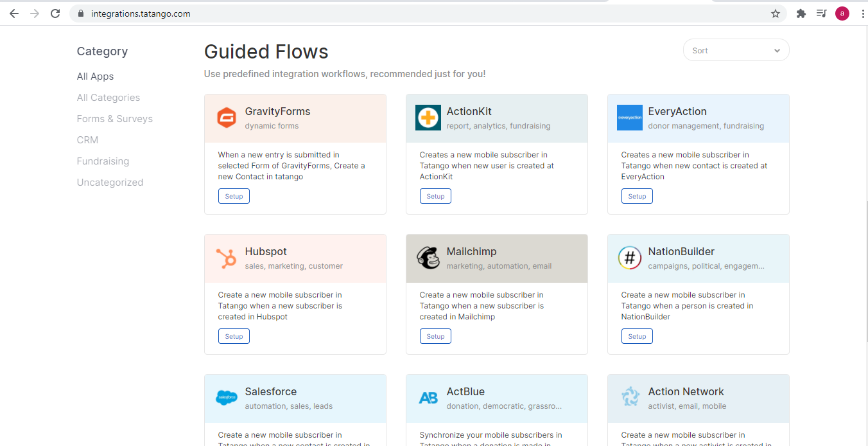Image resolution: width=868 pixels, height=446 pixels.
Task: Reload the page with refresh icon
Action: point(55,13)
